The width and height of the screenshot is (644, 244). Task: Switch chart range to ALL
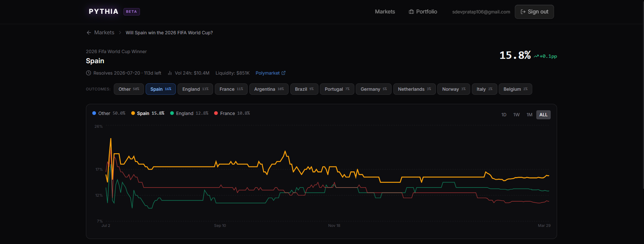coord(543,115)
